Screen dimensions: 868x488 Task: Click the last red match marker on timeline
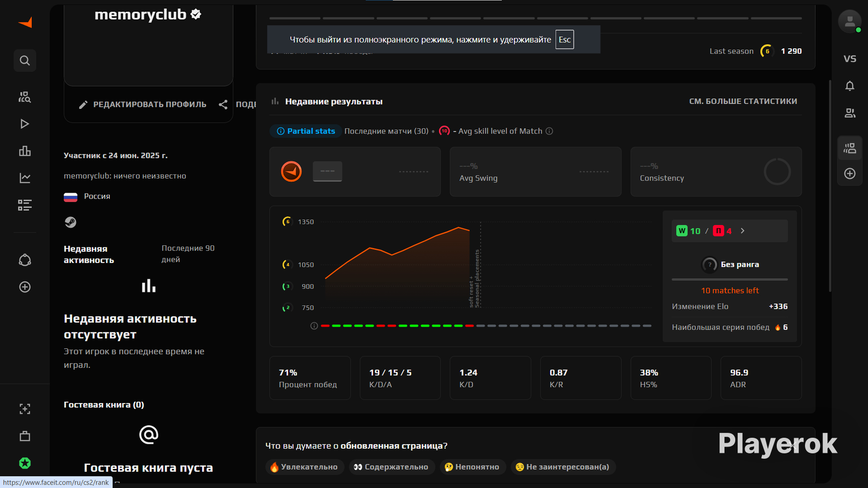[469, 325]
